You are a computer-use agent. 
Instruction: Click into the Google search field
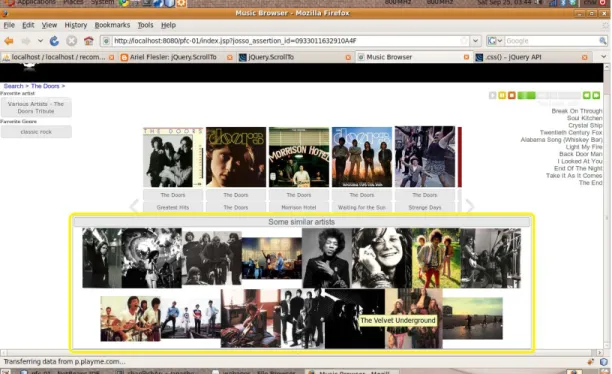click(552, 41)
